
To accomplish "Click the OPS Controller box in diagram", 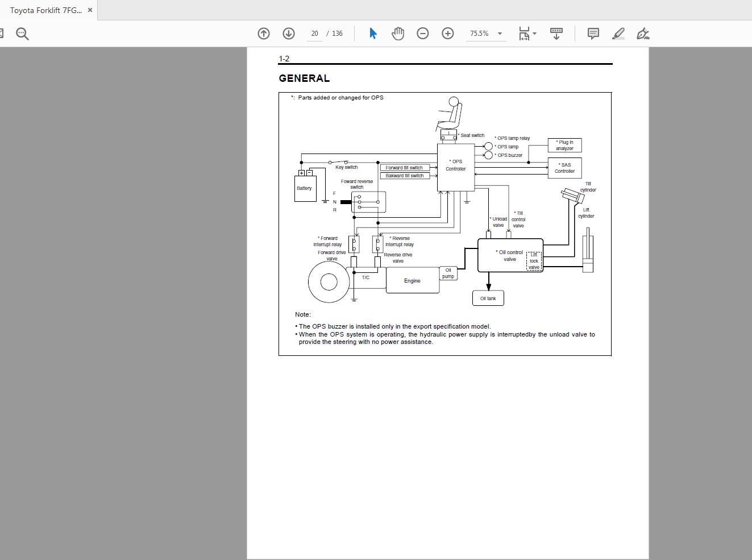I will click(456, 167).
